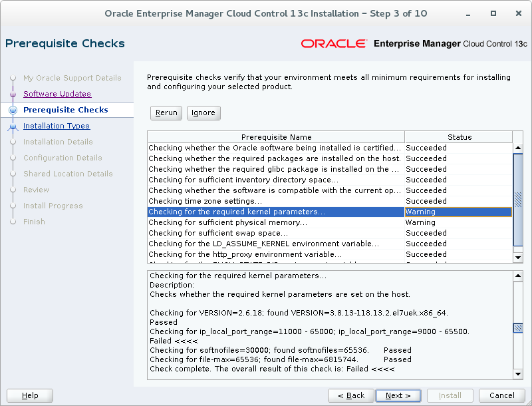The height and width of the screenshot is (406, 532).
Task: Click the details pane scrollbar thumb
Action: pos(518,328)
